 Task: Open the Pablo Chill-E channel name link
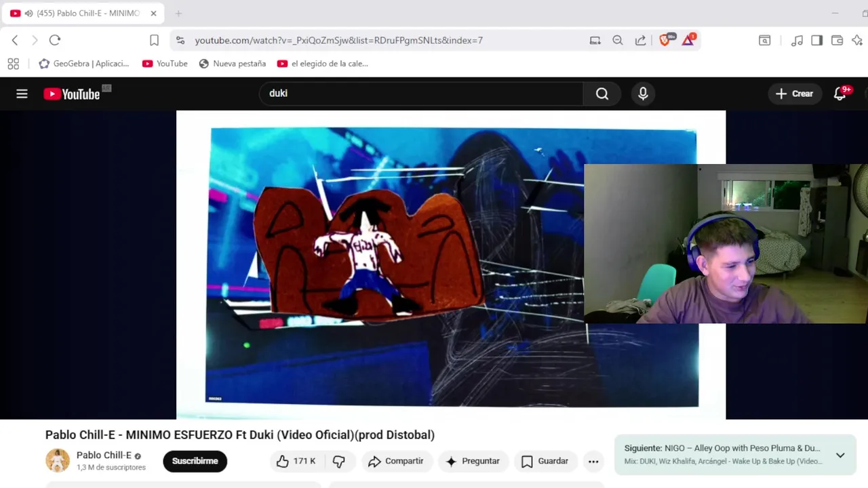pyautogui.click(x=104, y=455)
